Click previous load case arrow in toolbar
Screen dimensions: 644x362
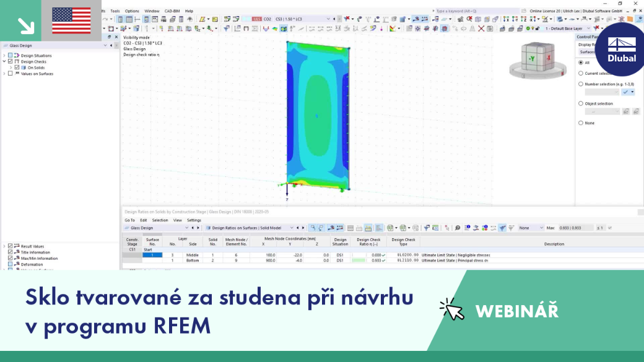point(334,19)
